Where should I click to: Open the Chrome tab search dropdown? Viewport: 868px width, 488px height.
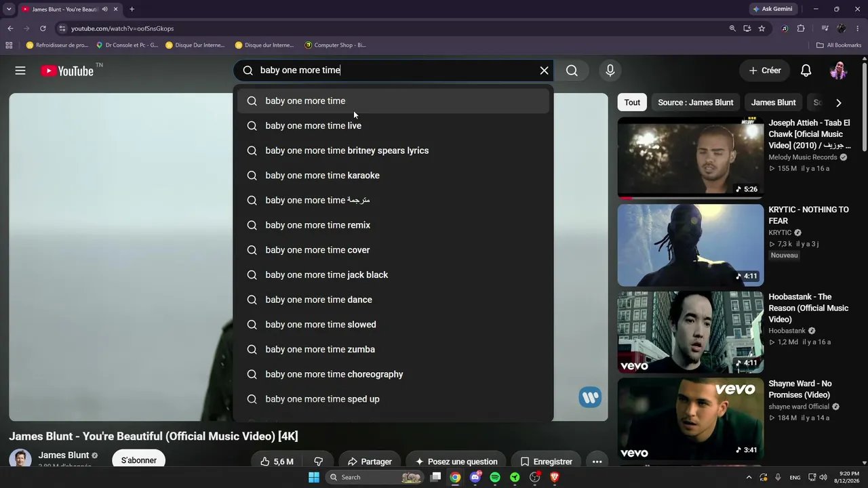click(x=9, y=9)
